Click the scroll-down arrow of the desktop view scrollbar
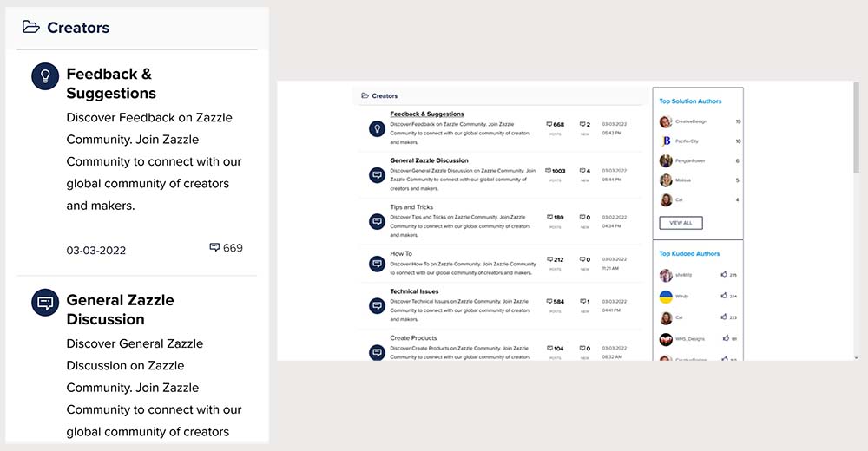This screenshot has width=868, height=451. click(857, 358)
